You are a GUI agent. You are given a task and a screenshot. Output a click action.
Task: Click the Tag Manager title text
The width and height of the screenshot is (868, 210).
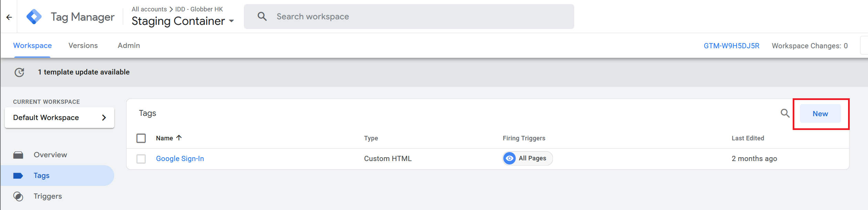(x=83, y=17)
